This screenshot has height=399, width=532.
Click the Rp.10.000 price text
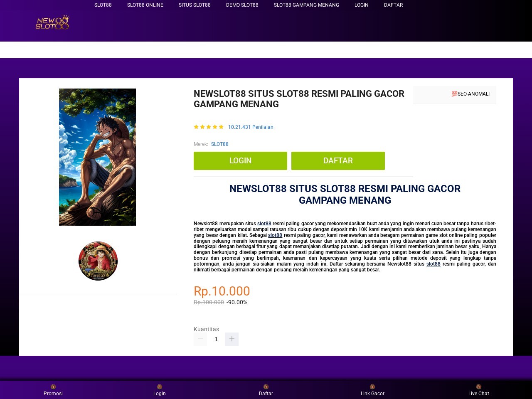pos(222,291)
